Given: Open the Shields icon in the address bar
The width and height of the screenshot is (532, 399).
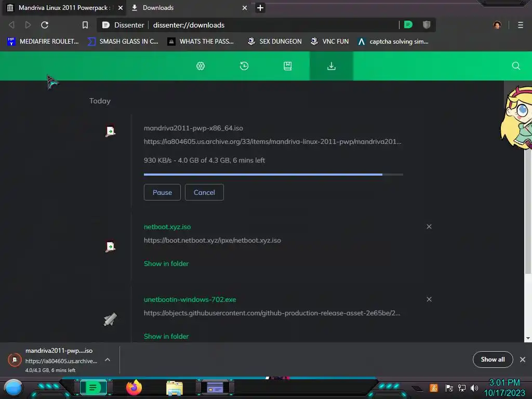Looking at the screenshot, I should 427,25.
